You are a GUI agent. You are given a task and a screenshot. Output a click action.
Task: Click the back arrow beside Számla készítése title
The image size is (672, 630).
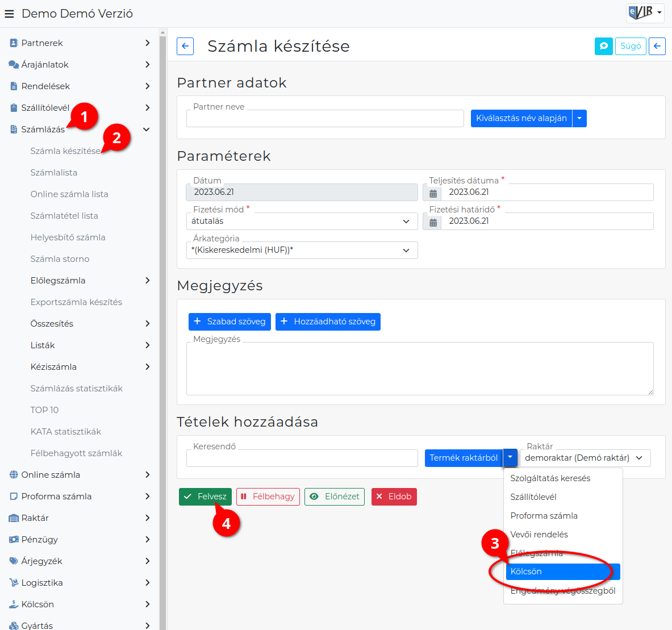click(185, 46)
